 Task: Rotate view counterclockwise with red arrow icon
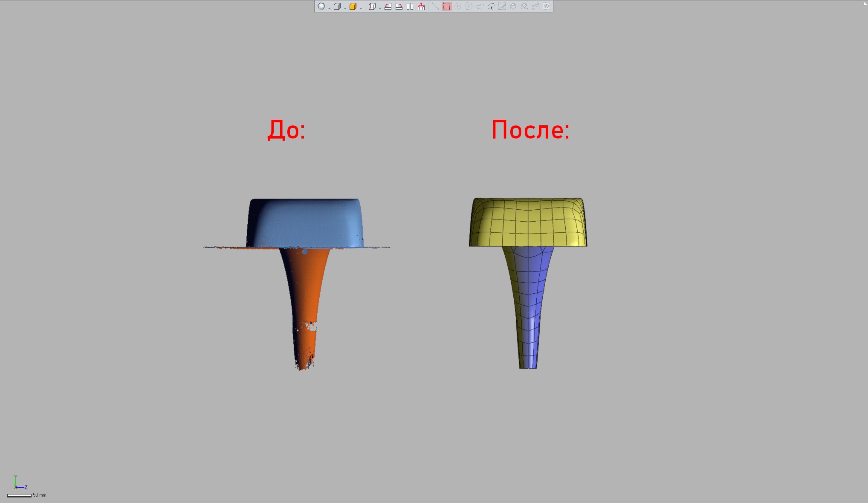[x=388, y=6]
